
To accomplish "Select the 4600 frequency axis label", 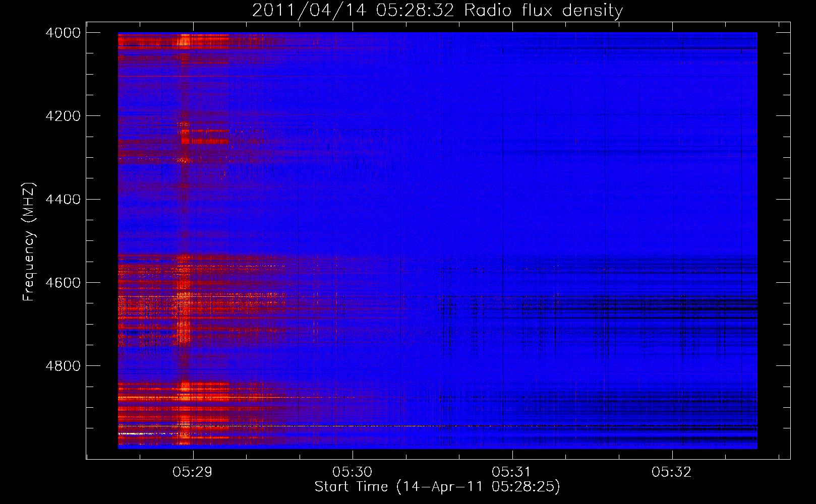I will (63, 282).
